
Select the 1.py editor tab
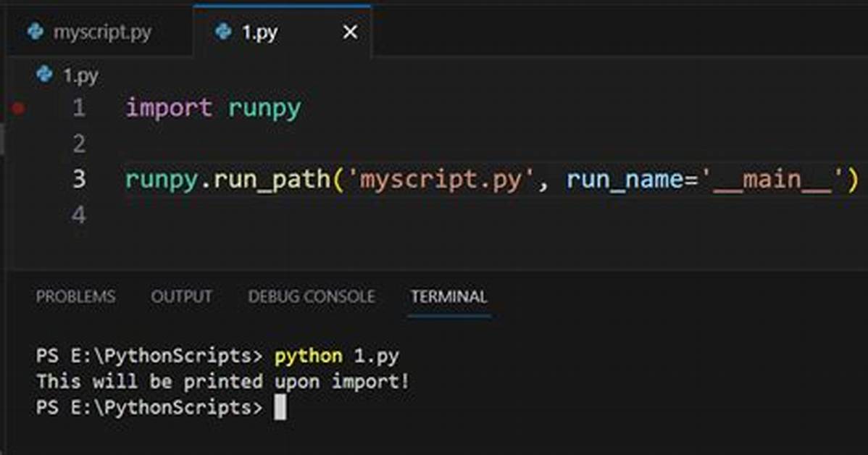coord(283,32)
